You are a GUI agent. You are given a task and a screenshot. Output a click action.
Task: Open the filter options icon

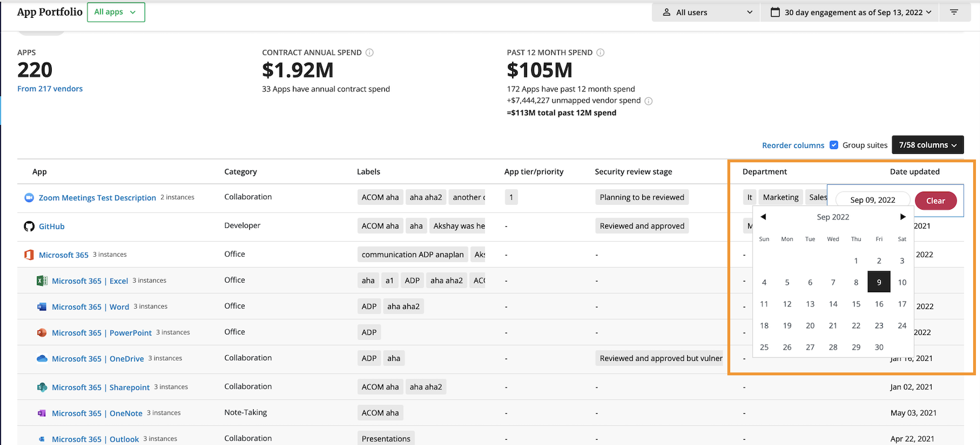pyautogui.click(x=954, y=12)
